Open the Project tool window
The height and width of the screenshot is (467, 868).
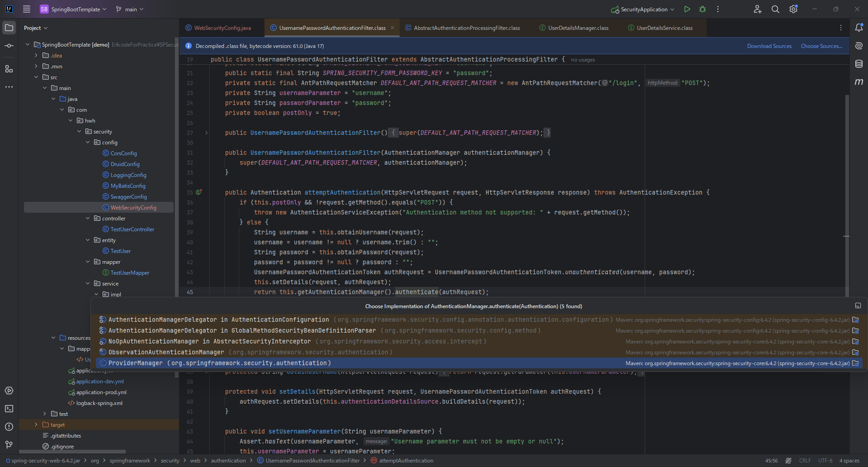click(x=9, y=28)
